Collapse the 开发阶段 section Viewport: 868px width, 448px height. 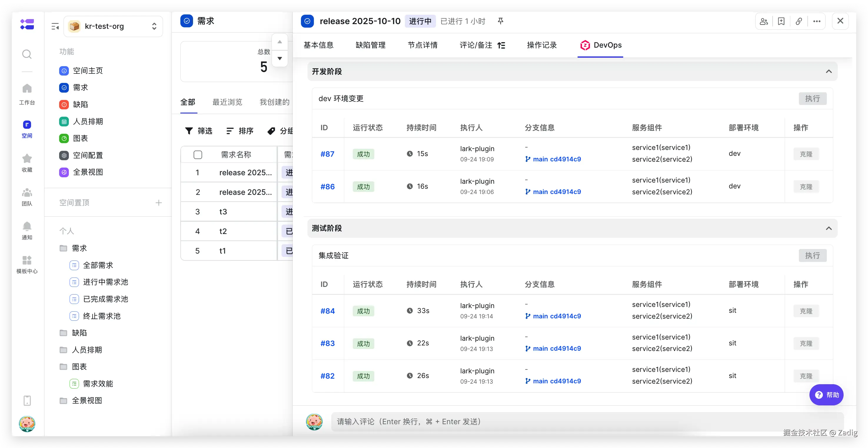coord(829,71)
